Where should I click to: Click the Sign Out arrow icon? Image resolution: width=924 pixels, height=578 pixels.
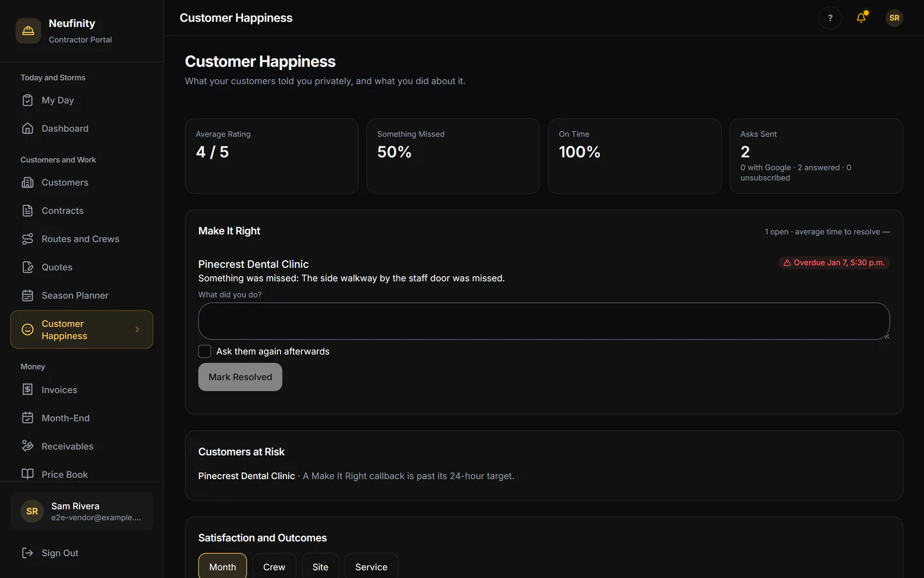coord(28,553)
